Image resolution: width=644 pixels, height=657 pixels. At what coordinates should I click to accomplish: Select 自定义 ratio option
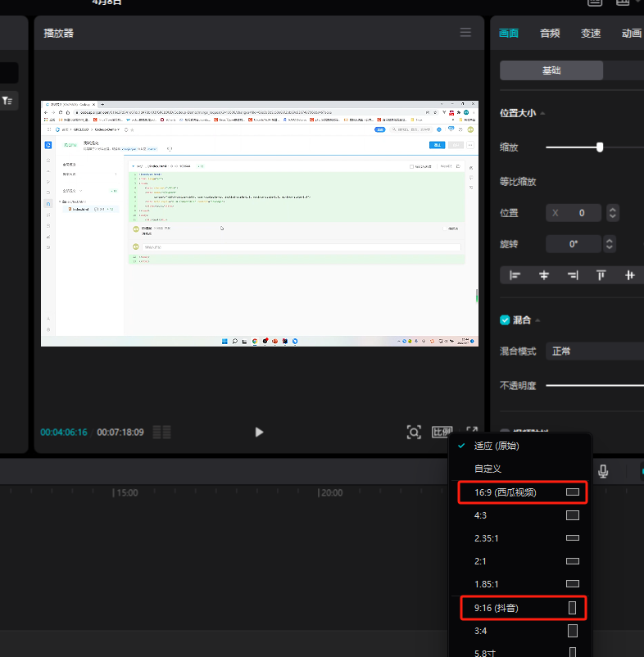(519, 469)
